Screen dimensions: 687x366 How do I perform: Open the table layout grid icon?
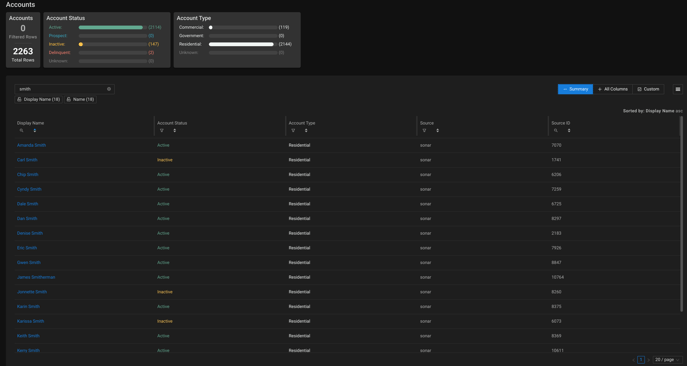point(678,89)
